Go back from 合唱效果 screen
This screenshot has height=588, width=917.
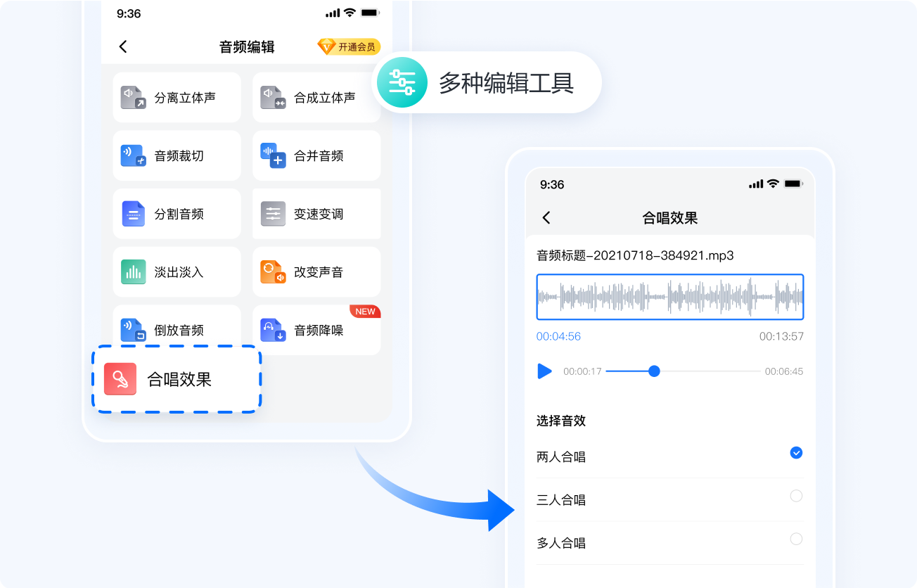point(546,218)
